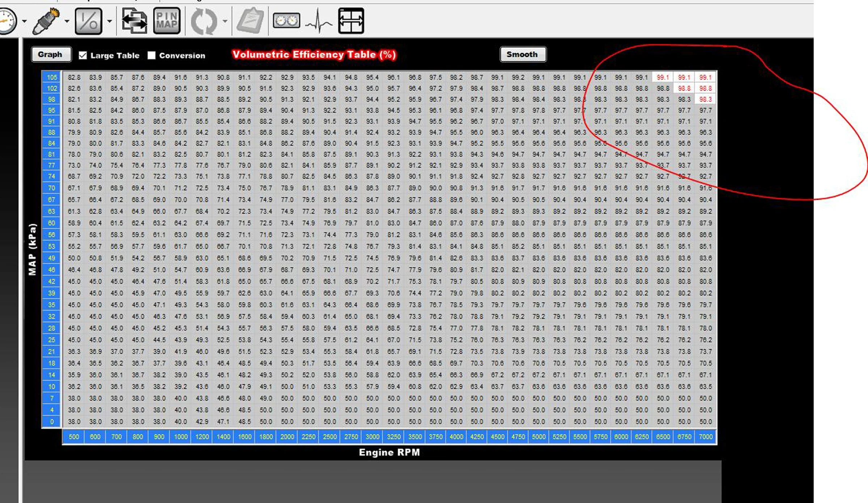The image size is (868, 503).
Task: Click the Graph button
Action: click(51, 54)
